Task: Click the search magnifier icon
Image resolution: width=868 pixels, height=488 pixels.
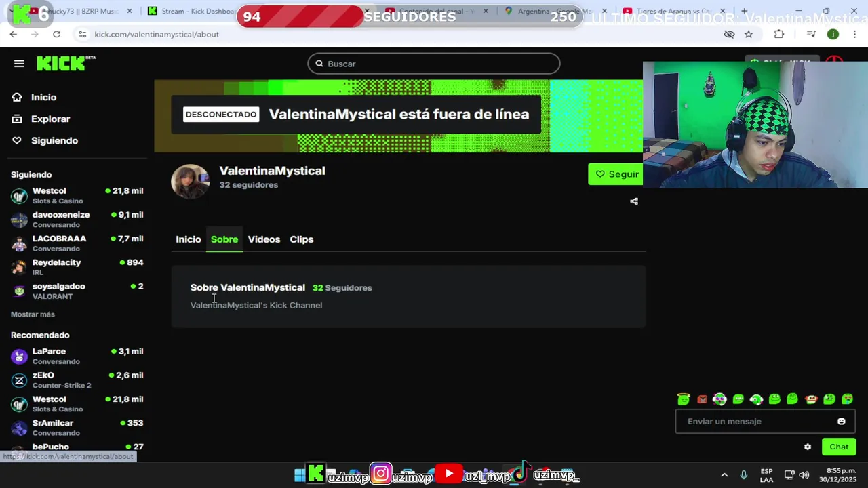Action: [319, 64]
